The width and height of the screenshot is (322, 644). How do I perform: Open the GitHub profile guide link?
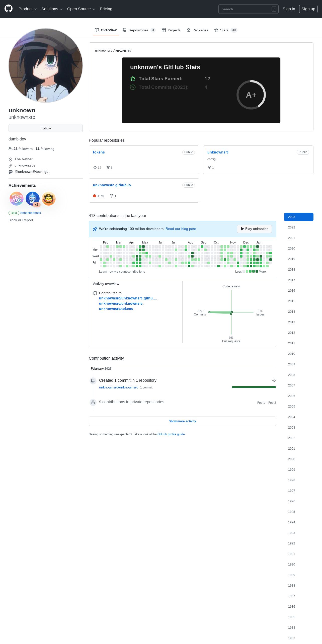[171, 434]
